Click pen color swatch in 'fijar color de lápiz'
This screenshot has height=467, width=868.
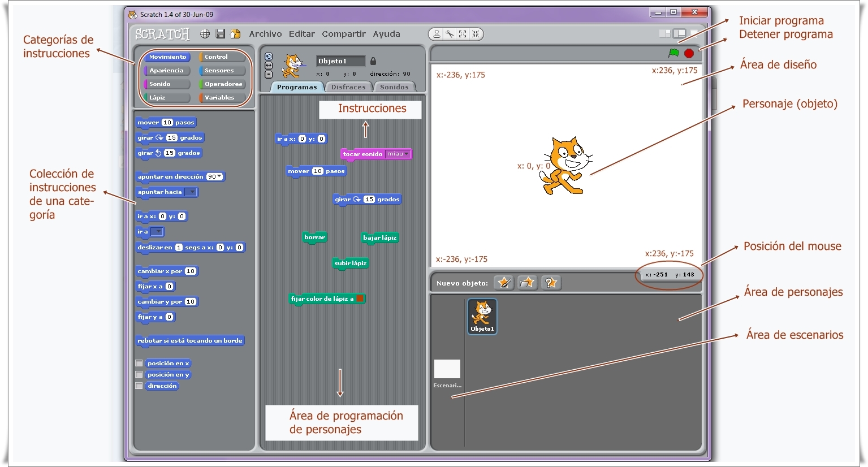pyautogui.click(x=360, y=299)
